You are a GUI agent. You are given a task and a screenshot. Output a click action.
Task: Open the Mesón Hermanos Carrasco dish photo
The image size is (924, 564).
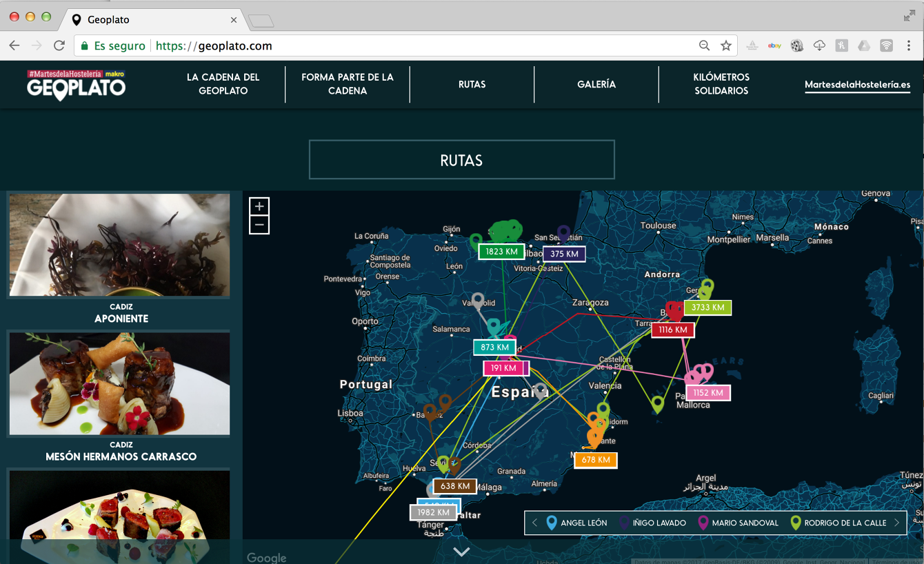(119, 383)
